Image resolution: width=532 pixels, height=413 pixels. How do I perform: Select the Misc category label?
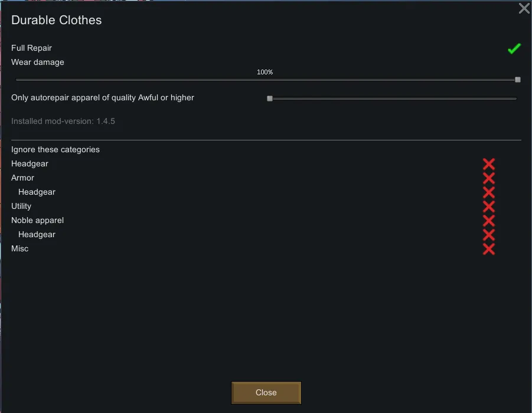[x=20, y=248]
